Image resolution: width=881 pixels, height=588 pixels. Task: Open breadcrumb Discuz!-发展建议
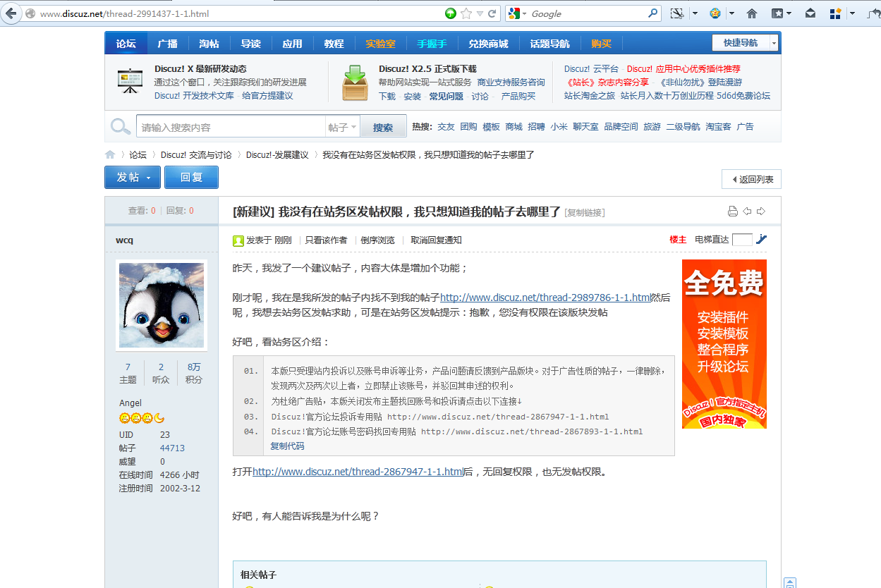click(x=277, y=154)
